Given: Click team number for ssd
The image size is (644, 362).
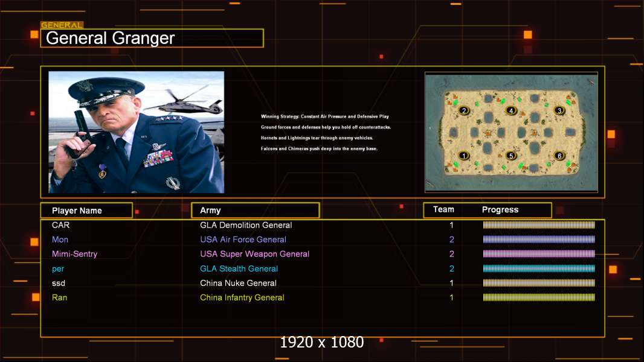Looking at the screenshot, I should pyautogui.click(x=451, y=284).
